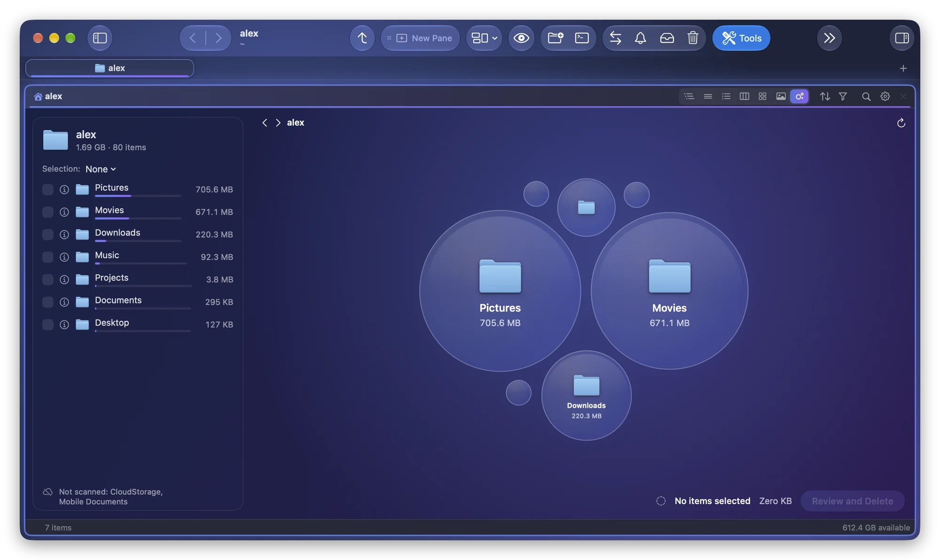940x560 pixels.
Task: Check the Downloads folder checkbox
Action: tap(47, 234)
